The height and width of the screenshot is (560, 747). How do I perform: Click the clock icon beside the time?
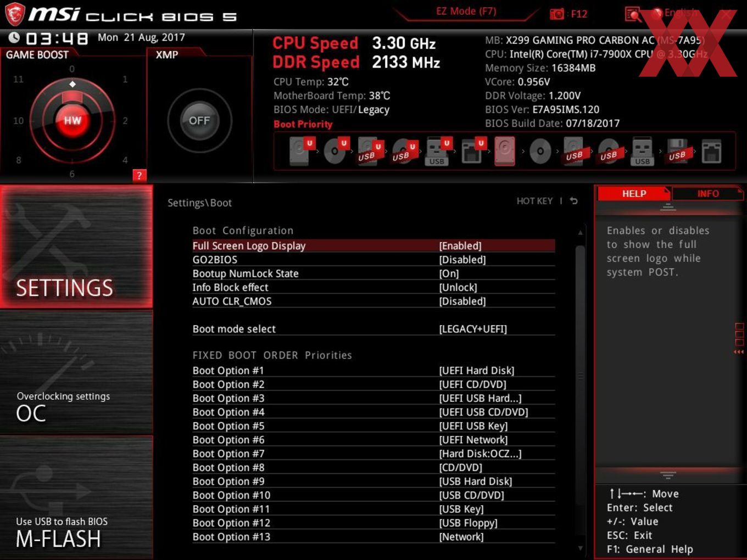click(14, 37)
